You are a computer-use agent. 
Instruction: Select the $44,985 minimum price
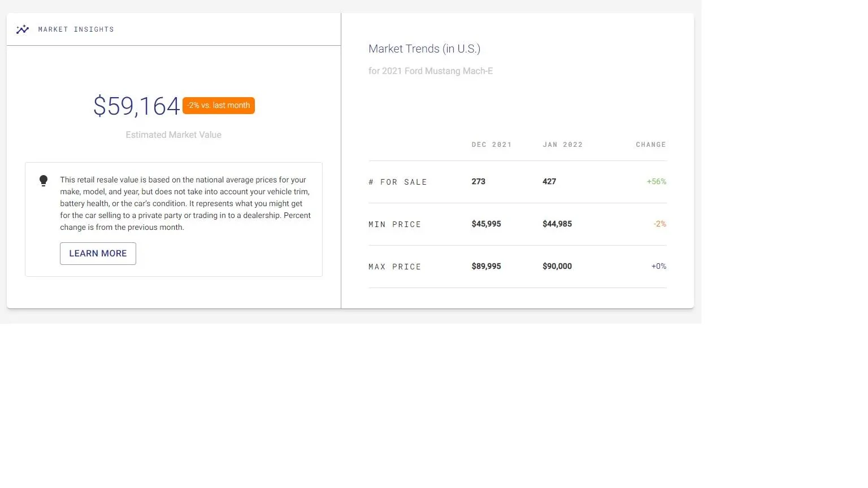point(557,224)
